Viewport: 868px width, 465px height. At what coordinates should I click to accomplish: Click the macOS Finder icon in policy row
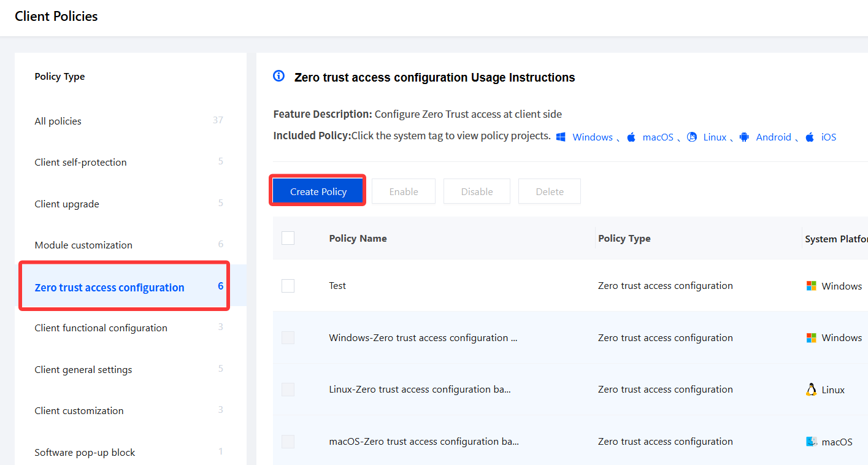pyautogui.click(x=812, y=442)
